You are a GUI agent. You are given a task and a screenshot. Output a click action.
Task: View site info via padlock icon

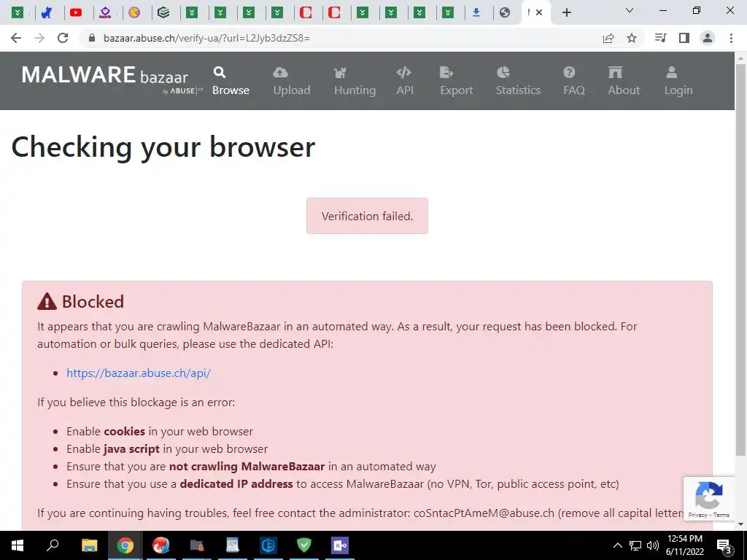coord(92,38)
